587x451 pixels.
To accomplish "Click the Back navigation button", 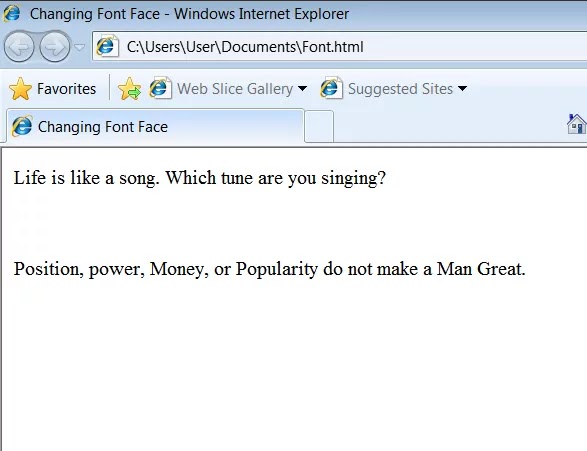I will (19, 47).
